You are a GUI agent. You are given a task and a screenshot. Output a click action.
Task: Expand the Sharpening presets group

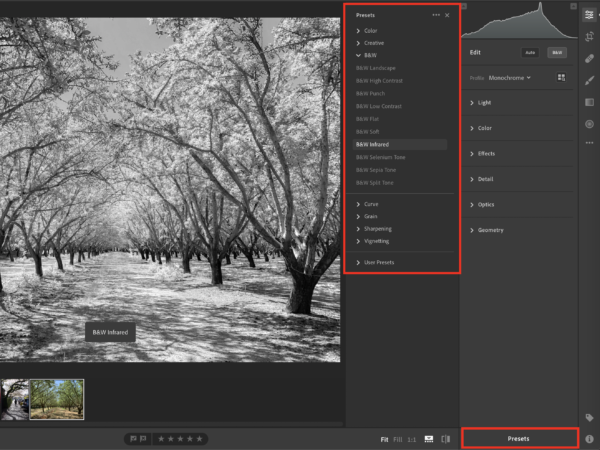pos(374,229)
